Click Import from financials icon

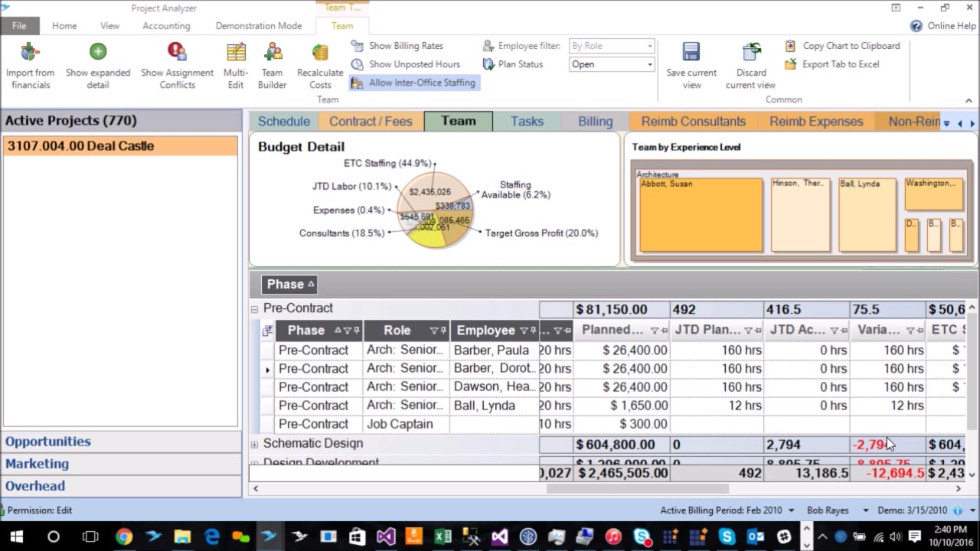30,52
